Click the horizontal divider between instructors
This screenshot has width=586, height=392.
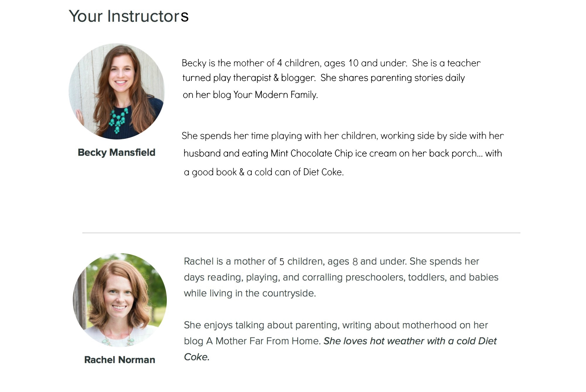click(301, 233)
